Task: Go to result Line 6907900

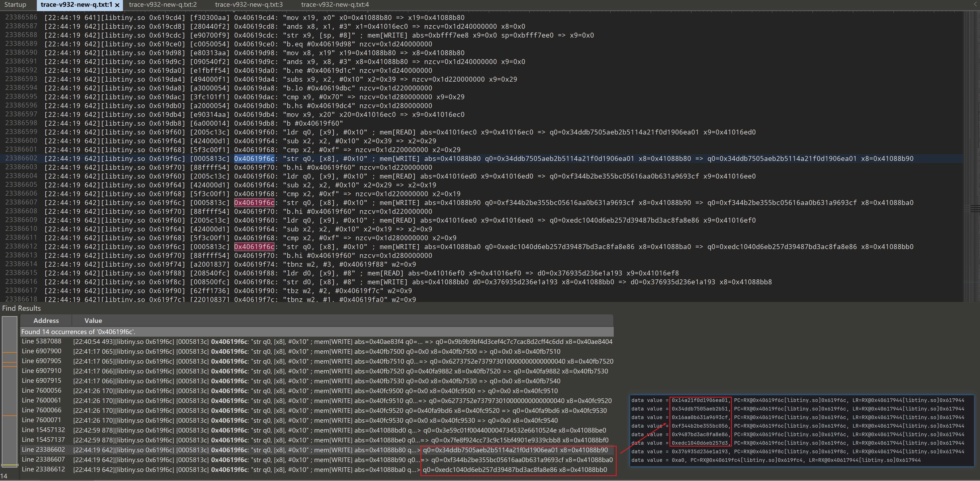Action: [x=316, y=351]
